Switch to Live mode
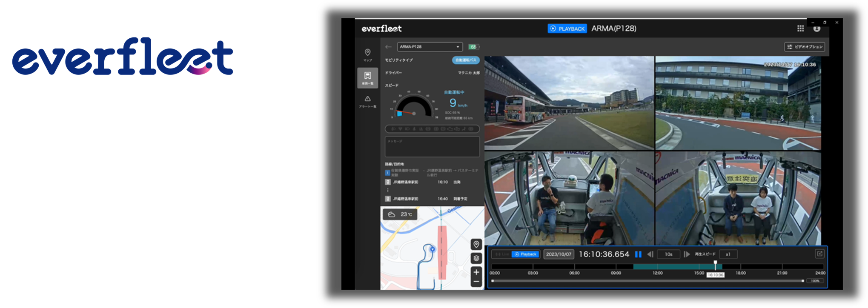The width and height of the screenshot is (868, 308). coord(502,254)
